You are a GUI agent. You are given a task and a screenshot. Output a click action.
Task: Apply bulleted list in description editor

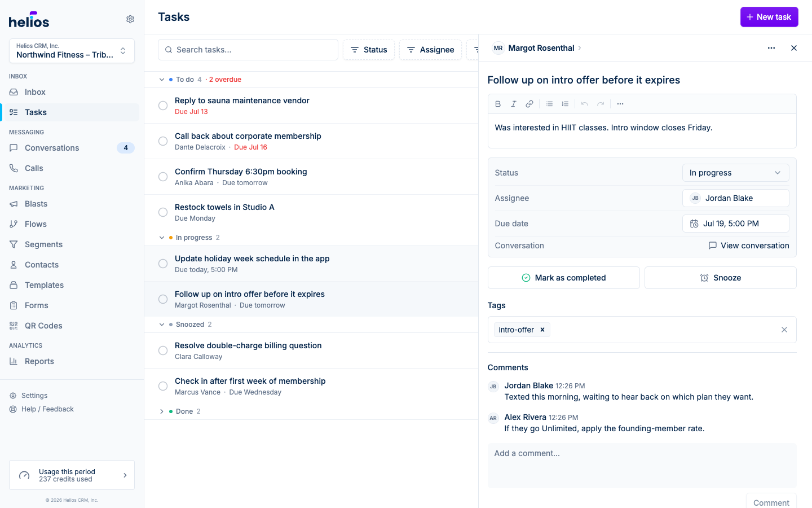pyautogui.click(x=549, y=104)
